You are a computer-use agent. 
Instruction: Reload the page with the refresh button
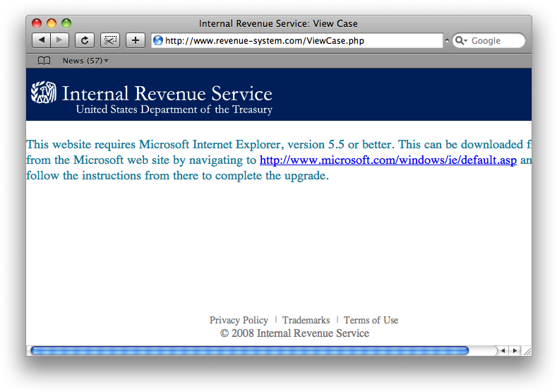pos(85,40)
